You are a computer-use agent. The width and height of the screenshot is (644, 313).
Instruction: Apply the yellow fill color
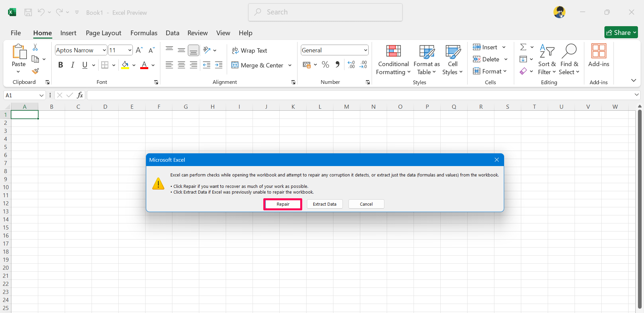pyautogui.click(x=125, y=65)
